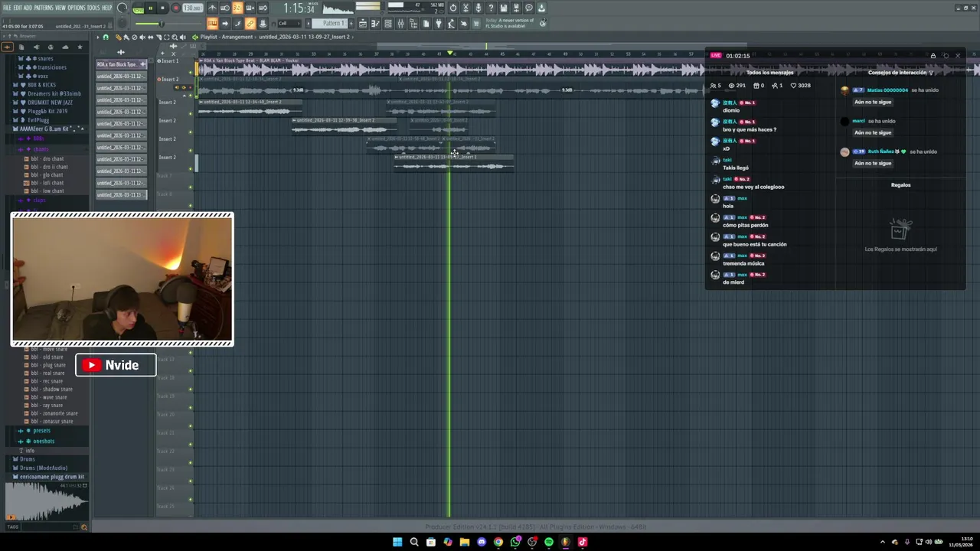
Task: Click the main pitch knob
Action: click(x=122, y=23)
